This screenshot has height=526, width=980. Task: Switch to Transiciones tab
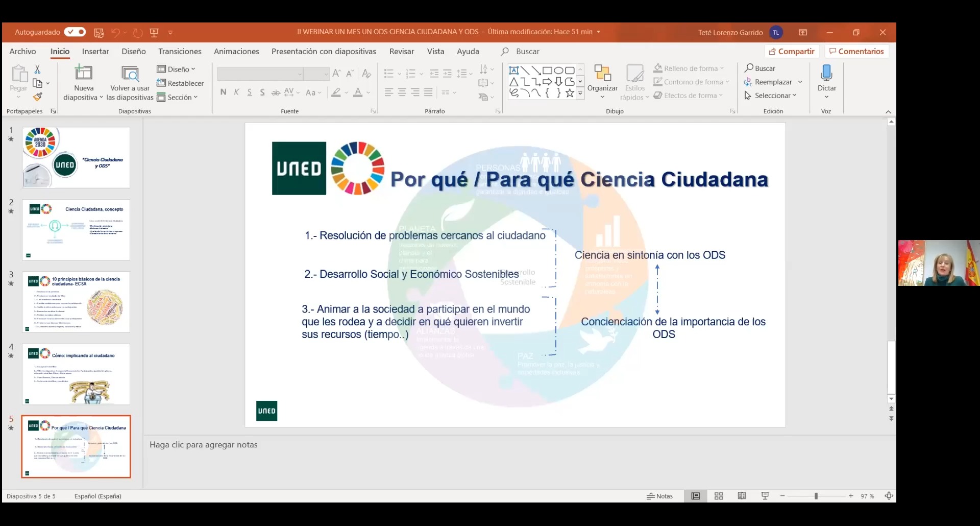coord(180,51)
